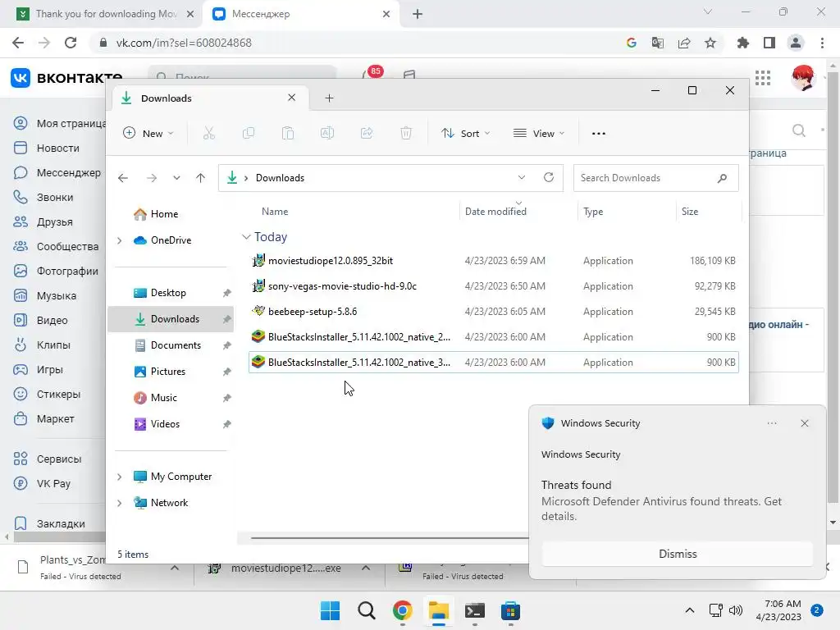
Task: Open Chrome profile avatar icon
Action: coord(796,43)
